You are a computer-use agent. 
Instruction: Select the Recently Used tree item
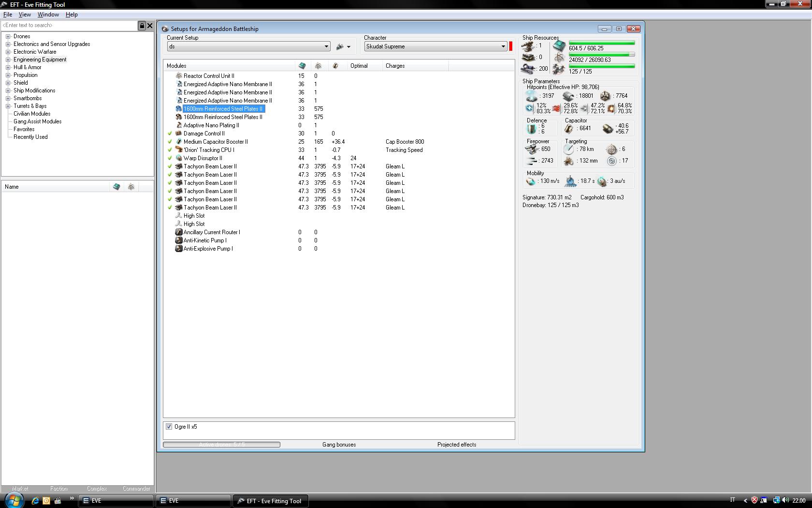point(30,137)
